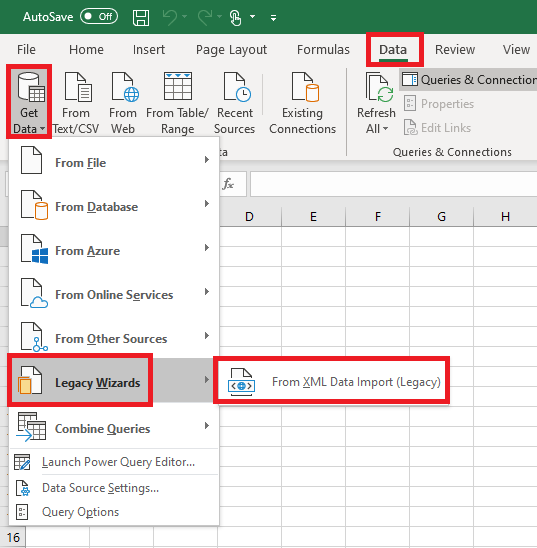Click the From Other Sources icon
Screen dimensions: 537x548
[34, 337]
